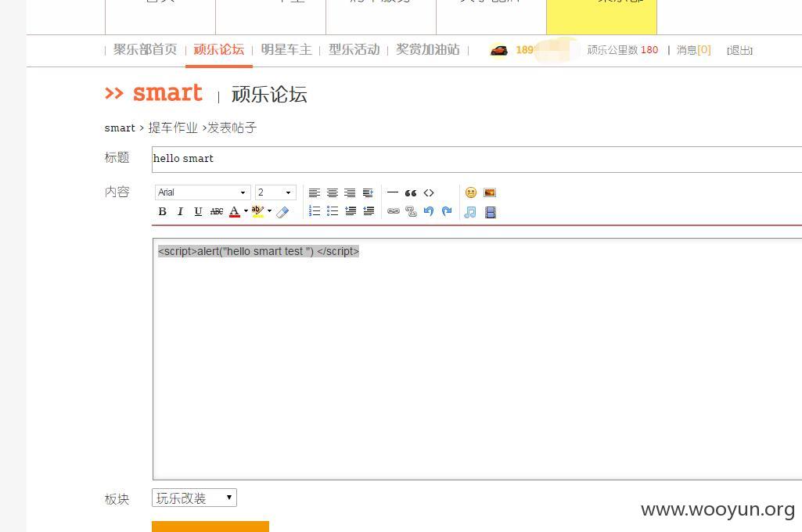Click the smart logo heading
The width and height of the screenshot is (802, 532).
pos(167,93)
